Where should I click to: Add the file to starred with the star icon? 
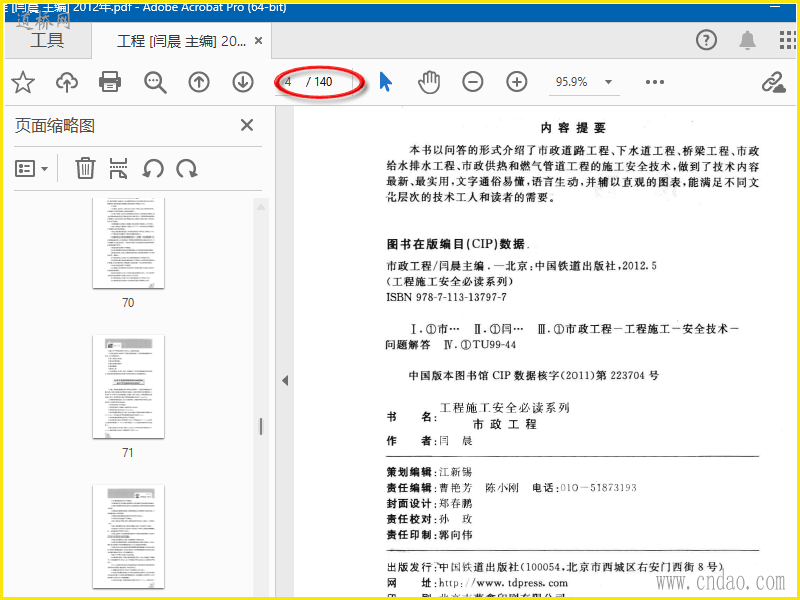(x=23, y=82)
